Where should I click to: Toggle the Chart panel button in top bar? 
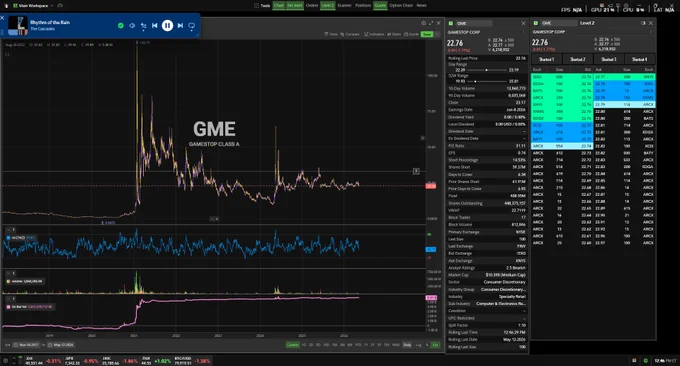click(278, 6)
